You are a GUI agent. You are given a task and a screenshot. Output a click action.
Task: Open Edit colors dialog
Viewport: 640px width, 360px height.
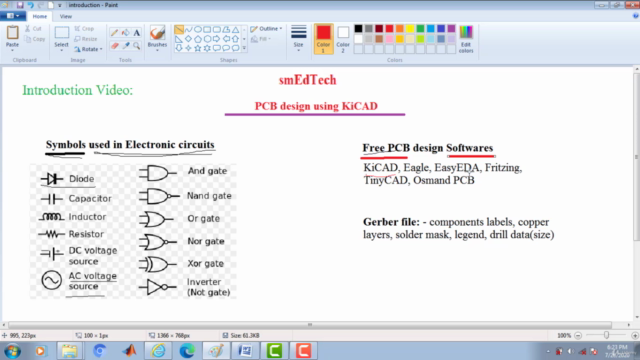[466, 40]
